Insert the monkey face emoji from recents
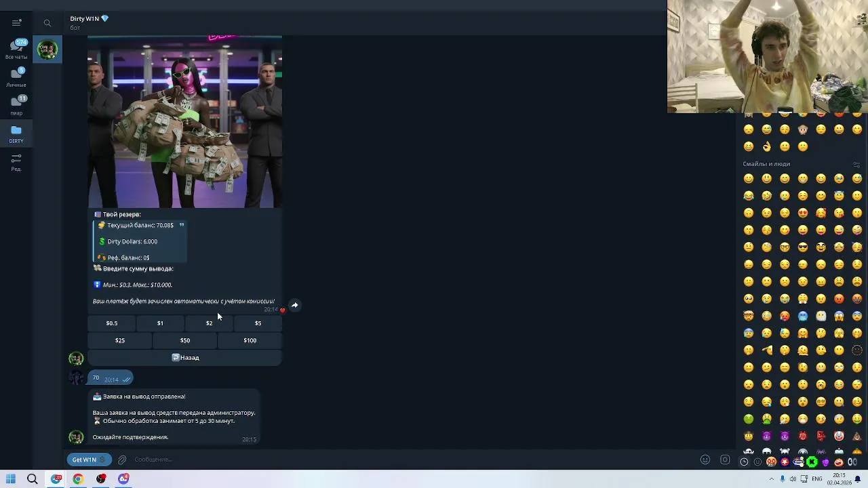Image resolution: width=868 pixels, height=488 pixels. [803, 129]
